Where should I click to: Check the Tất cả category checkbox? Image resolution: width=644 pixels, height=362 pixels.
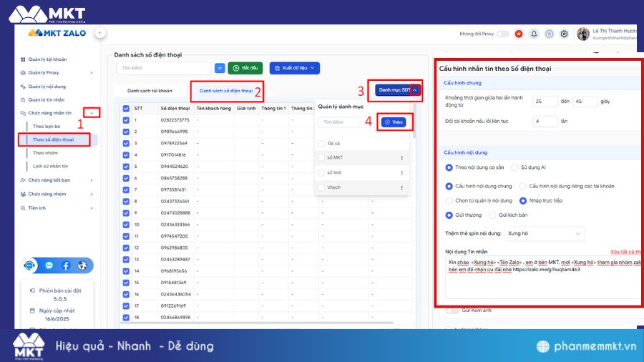click(321, 144)
